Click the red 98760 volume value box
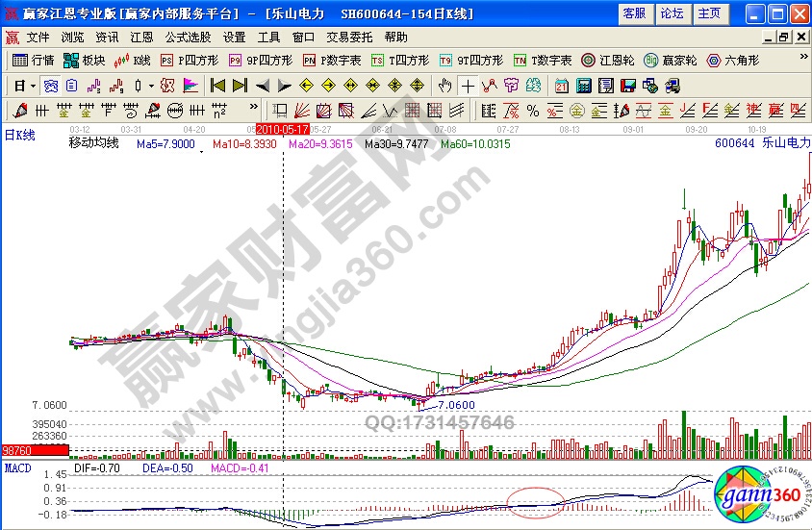 tap(36, 450)
